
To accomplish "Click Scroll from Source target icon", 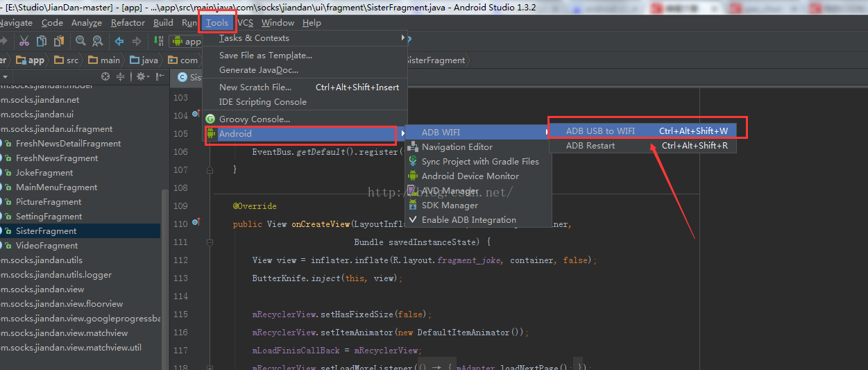I will pyautogui.click(x=105, y=76).
